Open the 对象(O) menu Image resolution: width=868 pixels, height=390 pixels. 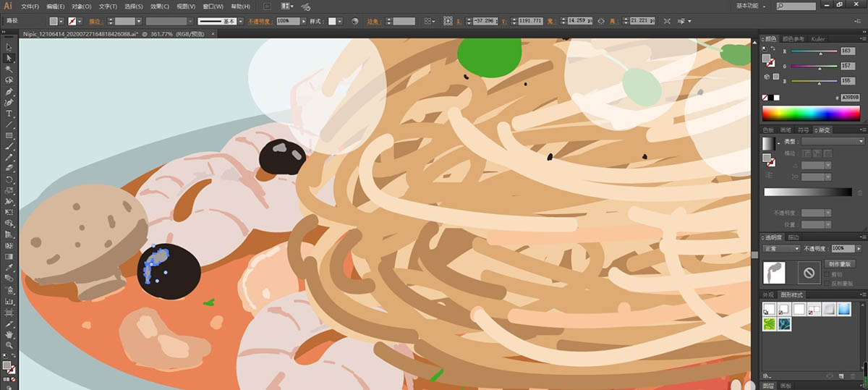pos(82,6)
